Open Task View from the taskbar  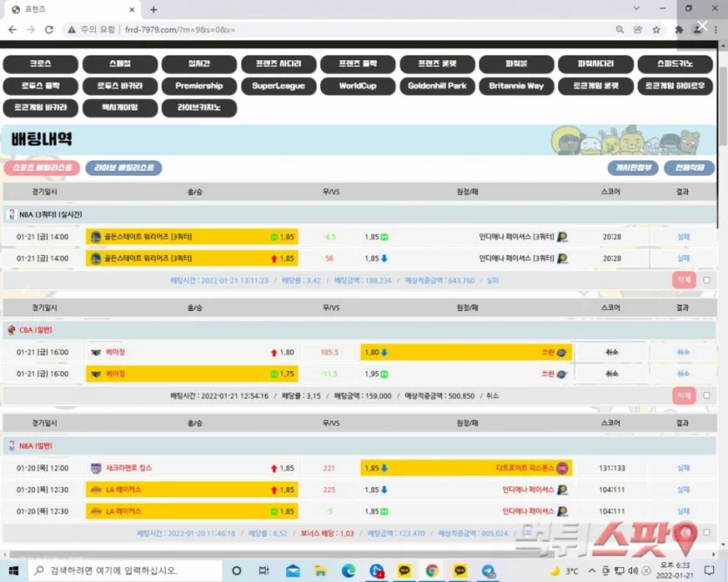point(263,571)
